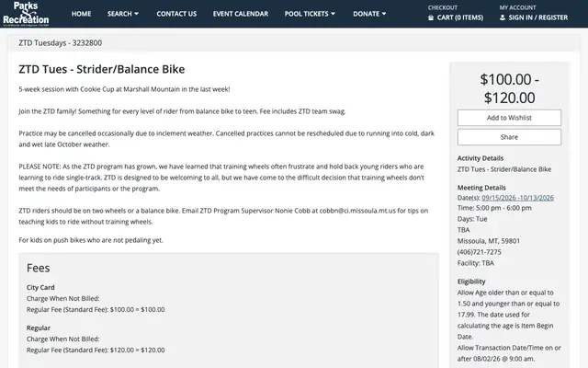Click the City Card fee label
Screen dimensions: 588x368
click(x=40, y=287)
